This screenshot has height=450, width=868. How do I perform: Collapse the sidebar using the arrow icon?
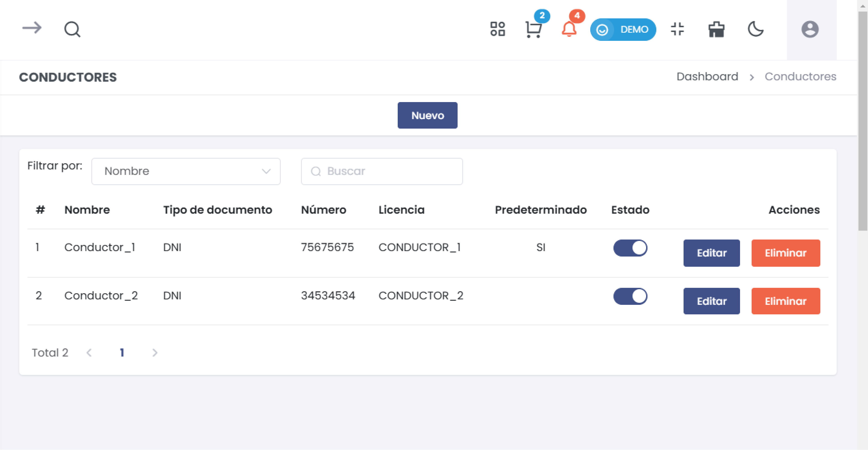pos(31,29)
